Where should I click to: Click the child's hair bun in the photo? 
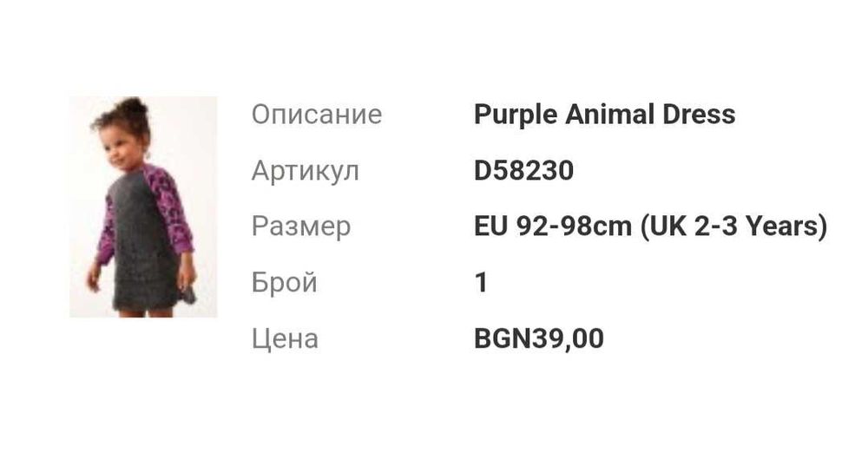(x=132, y=107)
